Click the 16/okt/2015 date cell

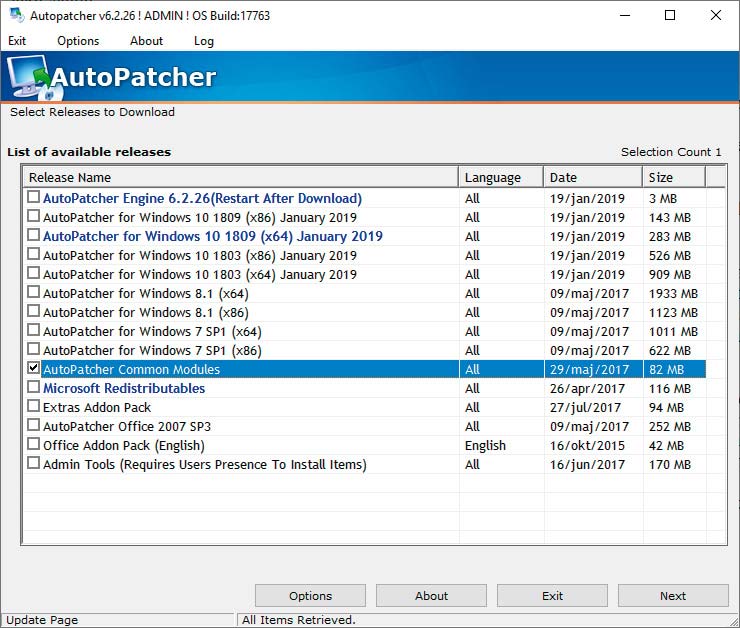[x=587, y=445]
